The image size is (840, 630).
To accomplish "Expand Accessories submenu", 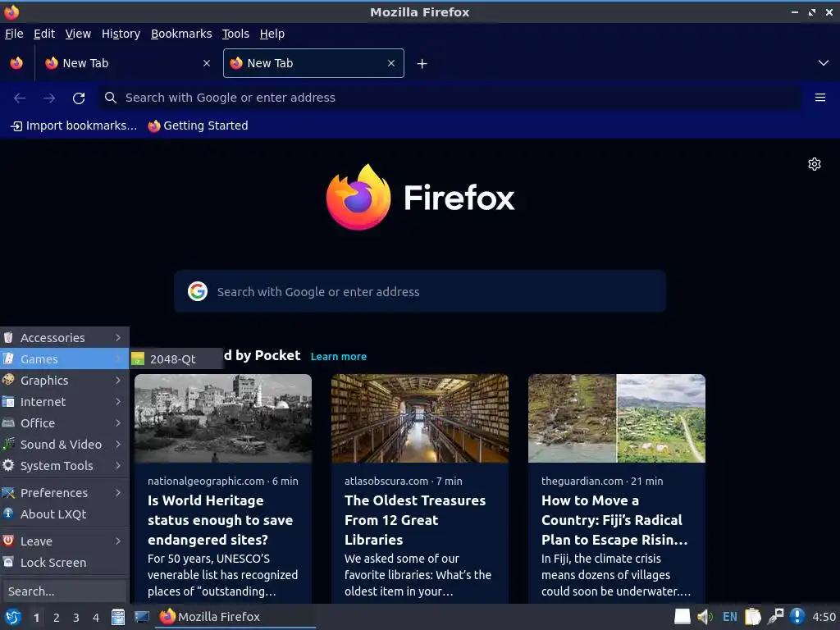I will [x=64, y=337].
